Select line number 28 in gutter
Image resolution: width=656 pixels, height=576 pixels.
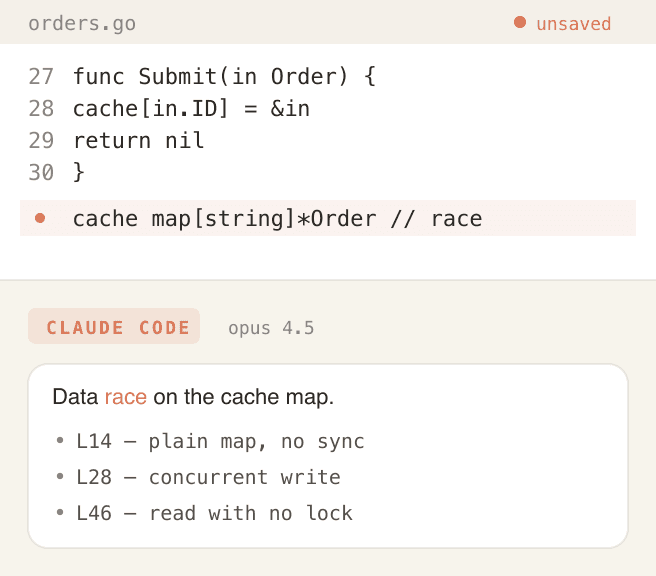click(41, 108)
